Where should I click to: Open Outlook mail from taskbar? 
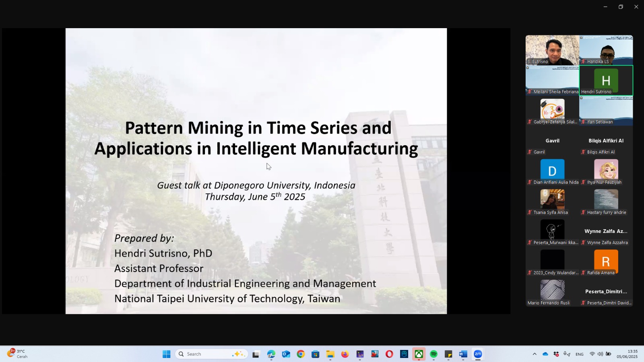coord(286,354)
